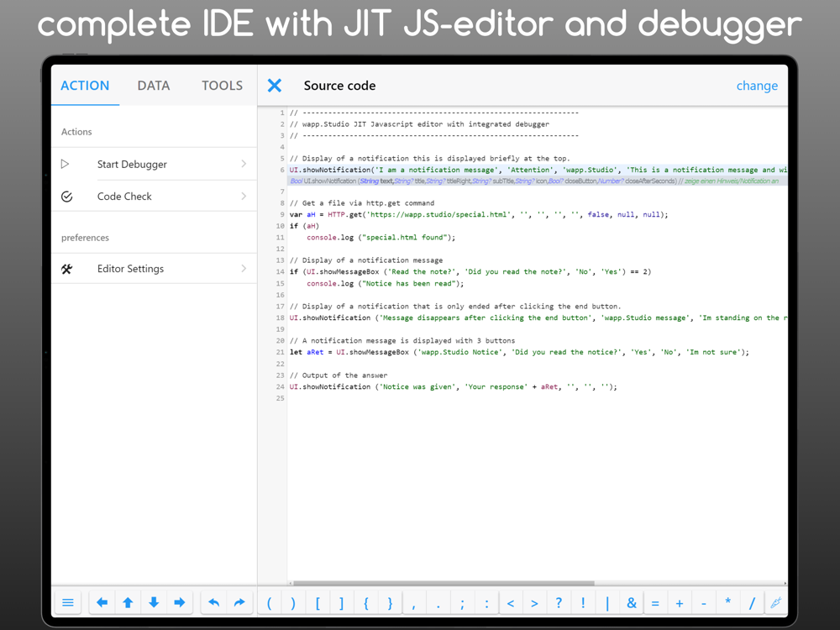Viewport: 840px width, 630px height.
Task: Switch to the DATA tab
Action: click(154, 86)
